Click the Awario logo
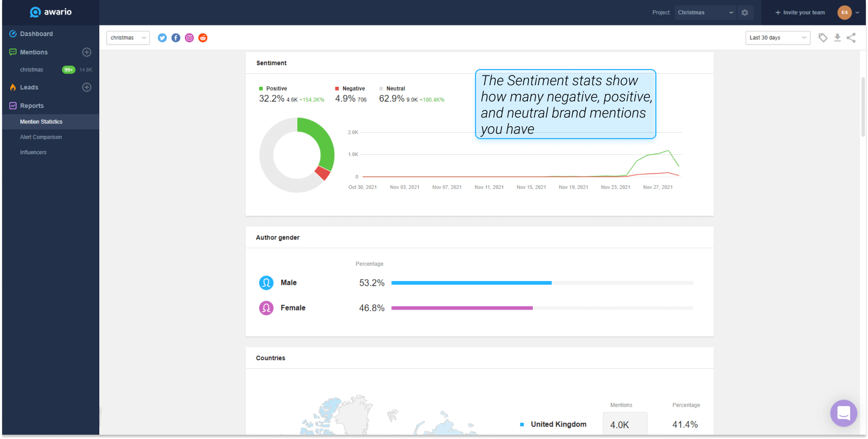The width and height of the screenshot is (868, 439). pyautogui.click(x=51, y=12)
